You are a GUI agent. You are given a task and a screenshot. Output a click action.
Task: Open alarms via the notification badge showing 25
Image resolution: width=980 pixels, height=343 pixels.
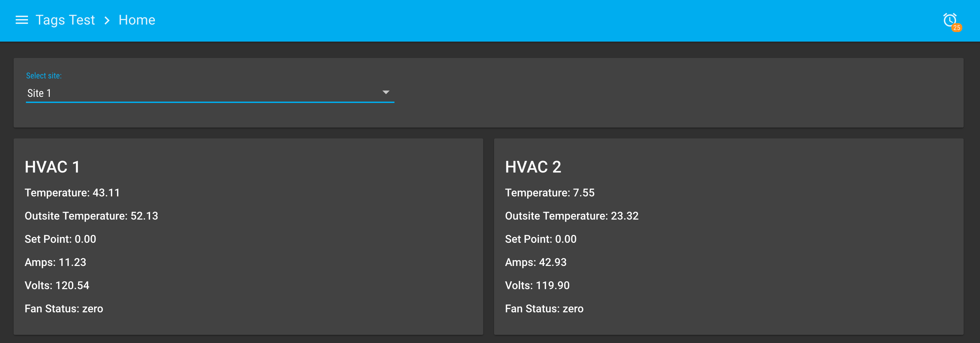pyautogui.click(x=957, y=27)
